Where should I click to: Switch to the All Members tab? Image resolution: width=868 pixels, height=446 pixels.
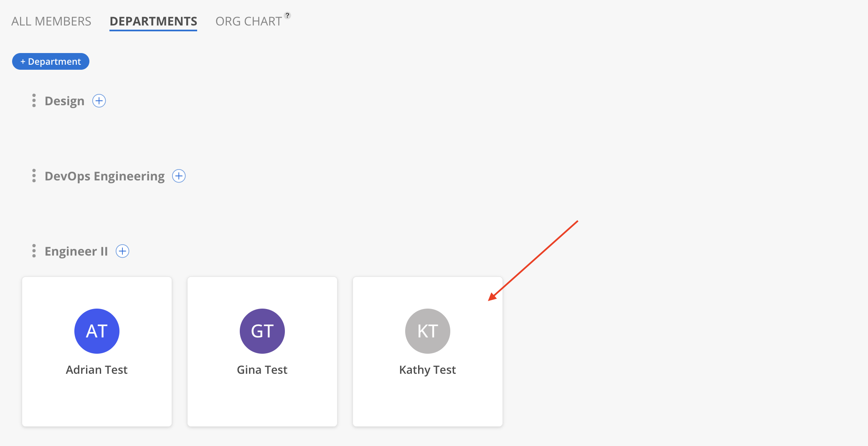click(x=51, y=21)
